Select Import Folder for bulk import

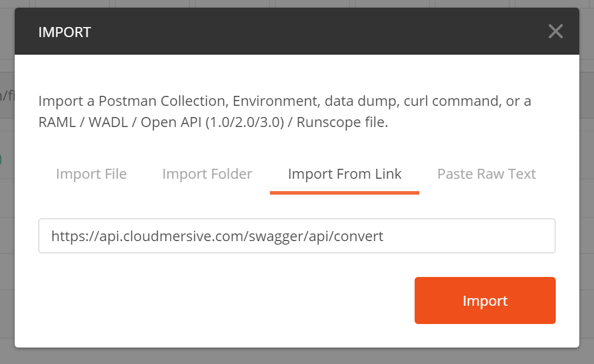pos(207,174)
